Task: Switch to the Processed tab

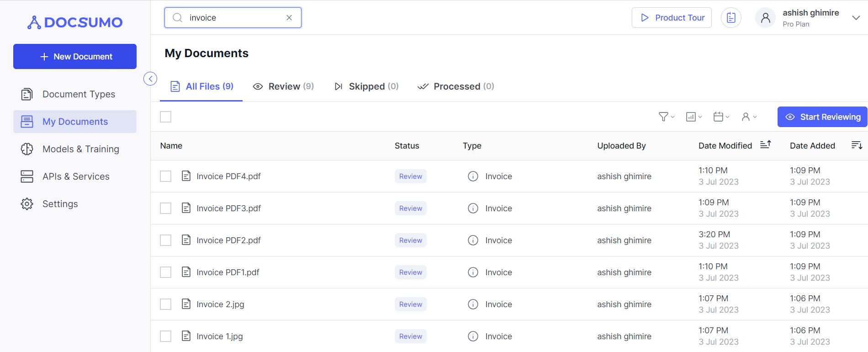Action: pos(456,86)
